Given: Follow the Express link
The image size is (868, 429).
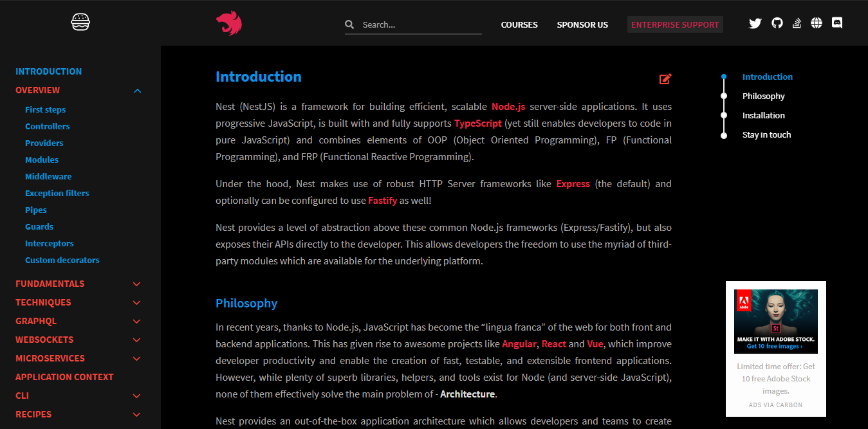Looking at the screenshot, I should pos(573,184).
